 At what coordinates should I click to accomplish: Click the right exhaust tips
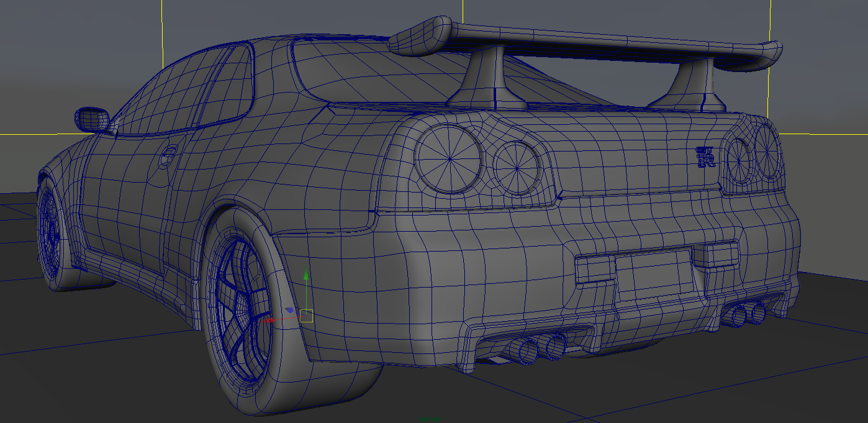748,314
